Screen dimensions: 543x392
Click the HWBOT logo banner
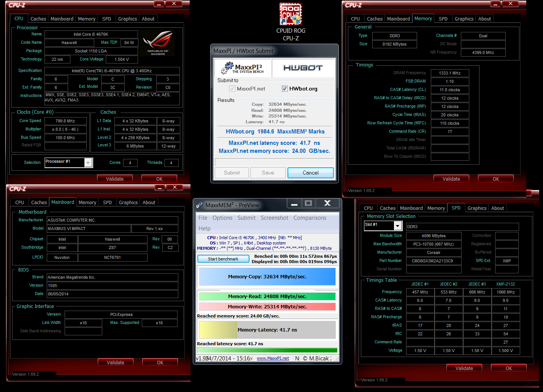(303, 68)
